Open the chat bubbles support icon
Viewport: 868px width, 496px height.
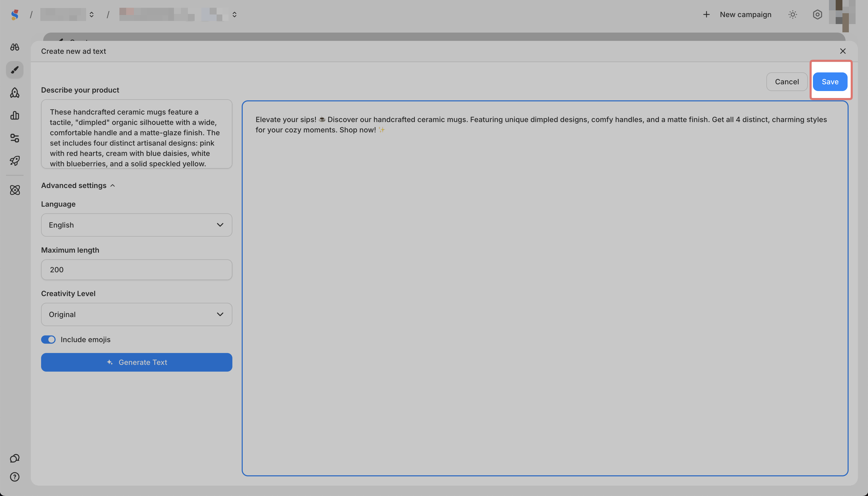[x=15, y=458]
